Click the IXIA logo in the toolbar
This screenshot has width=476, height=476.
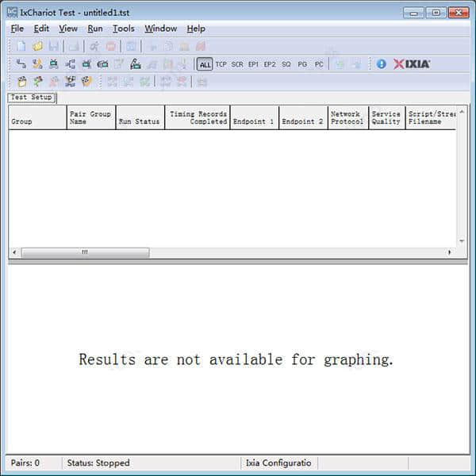(411, 64)
